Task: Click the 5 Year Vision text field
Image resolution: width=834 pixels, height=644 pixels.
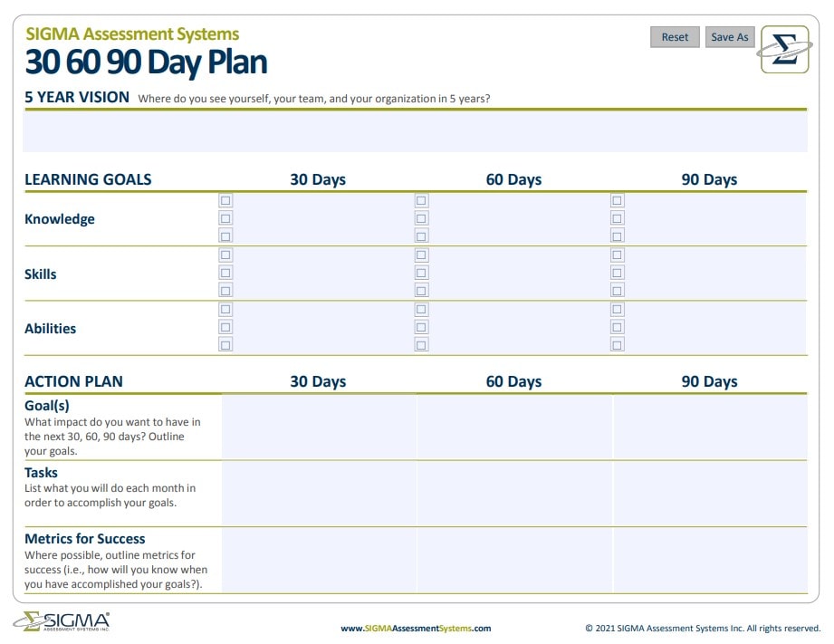Action: [x=415, y=131]
